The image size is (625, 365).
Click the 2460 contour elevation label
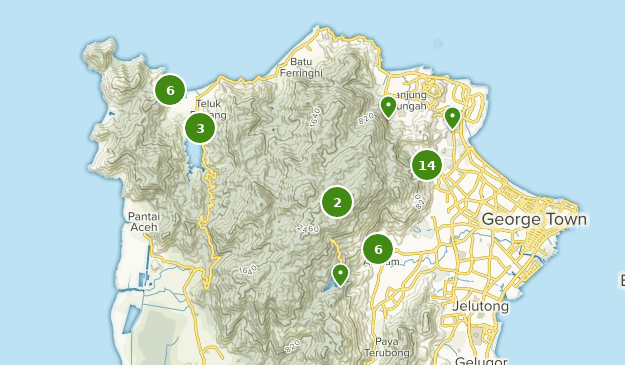pos(308,229)
